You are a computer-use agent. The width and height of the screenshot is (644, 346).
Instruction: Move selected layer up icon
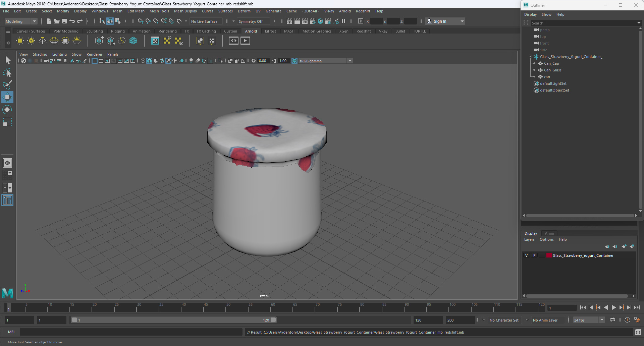coord(607,246)
